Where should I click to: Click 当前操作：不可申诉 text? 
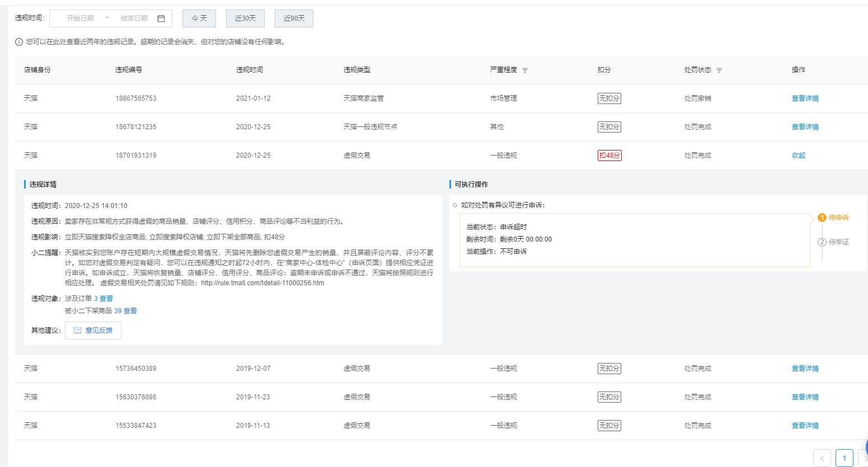pos(496,252)
